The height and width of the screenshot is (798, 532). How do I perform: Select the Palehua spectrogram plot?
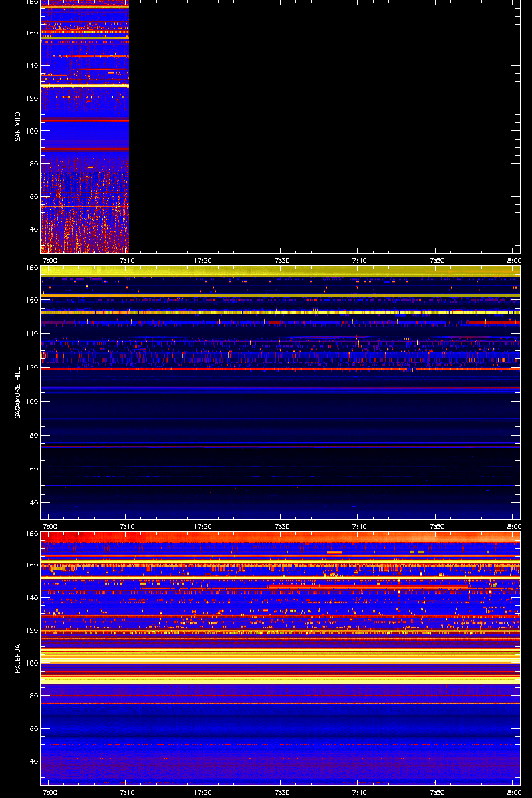pos(280,659)
